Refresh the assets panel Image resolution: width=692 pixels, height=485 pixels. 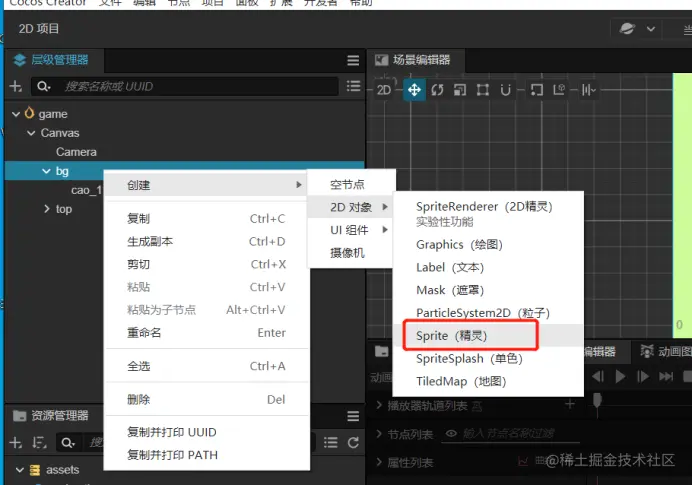[353, 443]
